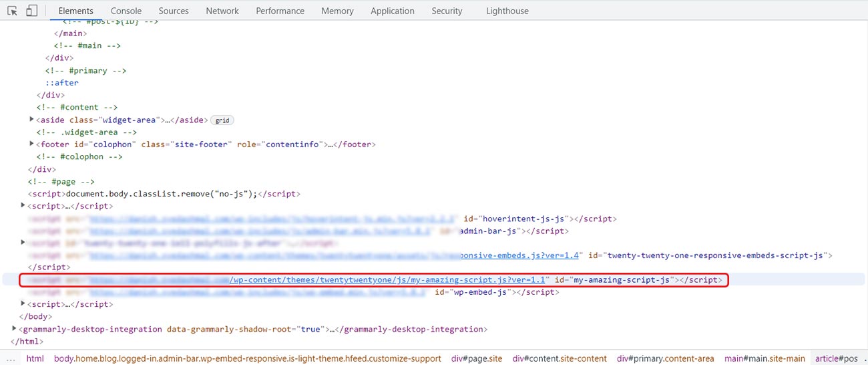Select the hoverintent-js-js script line

tap(322, 219)
